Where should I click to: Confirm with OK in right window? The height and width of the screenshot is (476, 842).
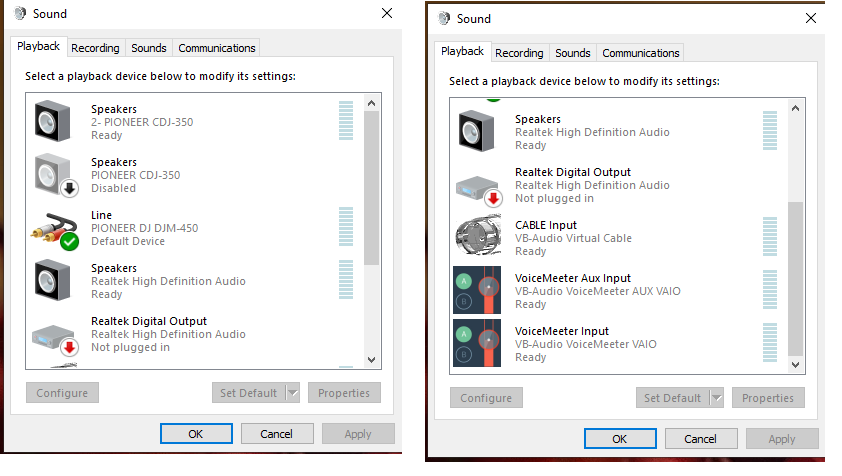620,438
